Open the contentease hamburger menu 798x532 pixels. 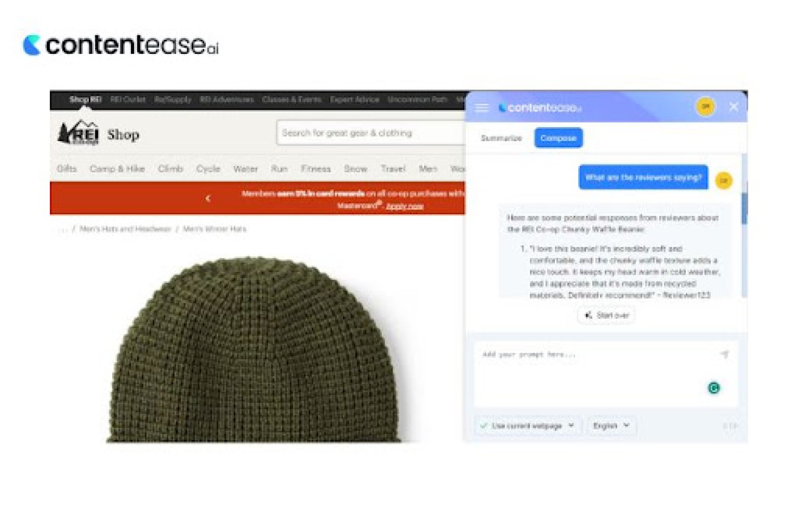coord(481,107)
